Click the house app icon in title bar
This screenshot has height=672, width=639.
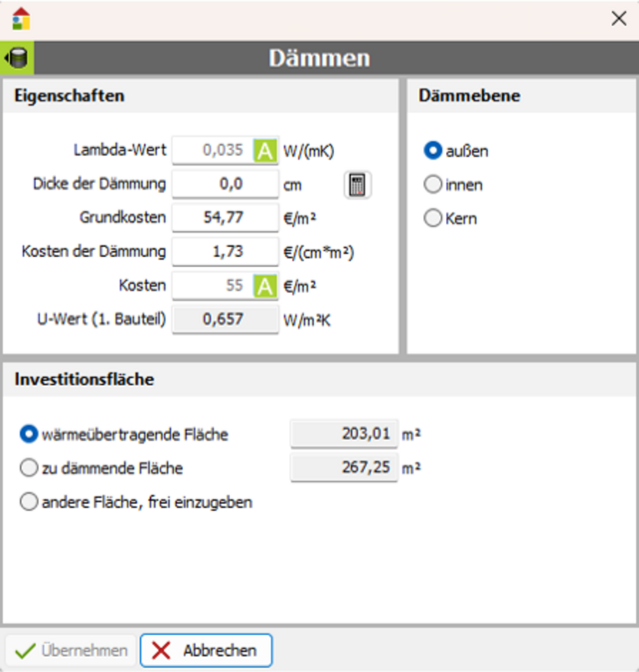click(21, 18)
